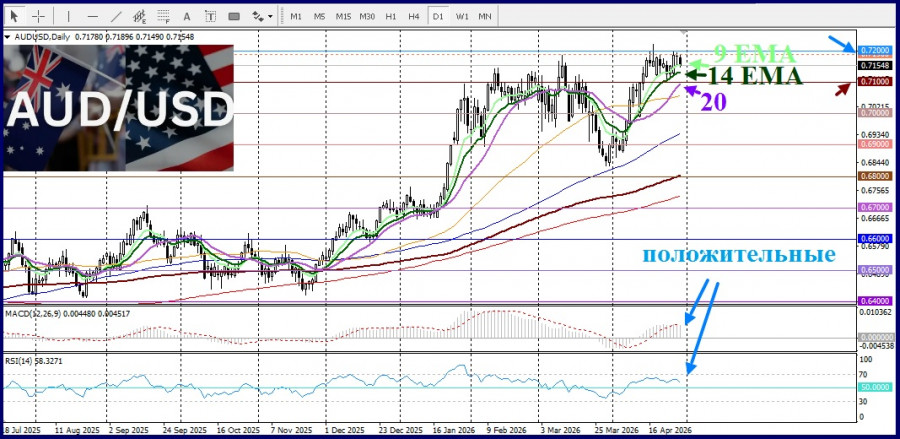Open the arrows objects dropdown
This screenshot has height=439, width=900.
pyautogui.click(x=262, y=16)
